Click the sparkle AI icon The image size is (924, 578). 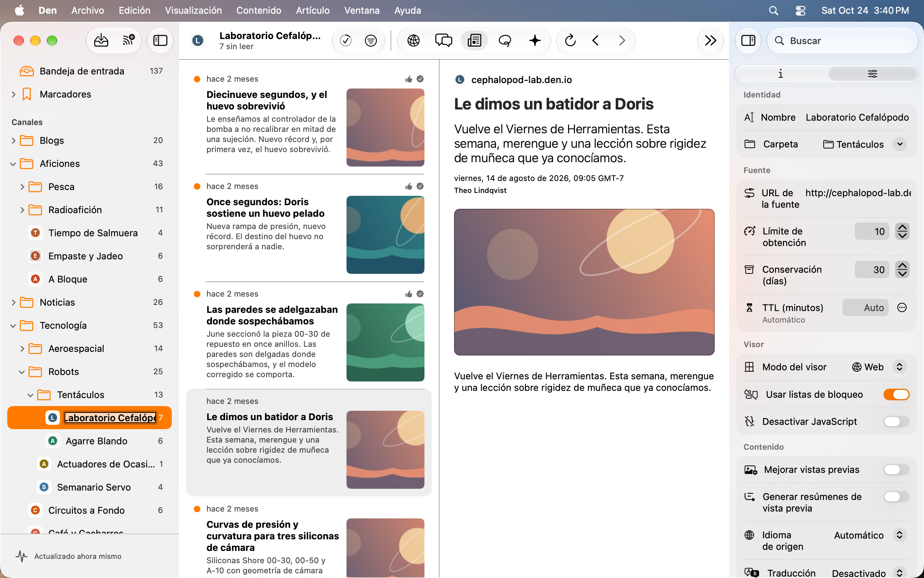(x=535, y=40)
